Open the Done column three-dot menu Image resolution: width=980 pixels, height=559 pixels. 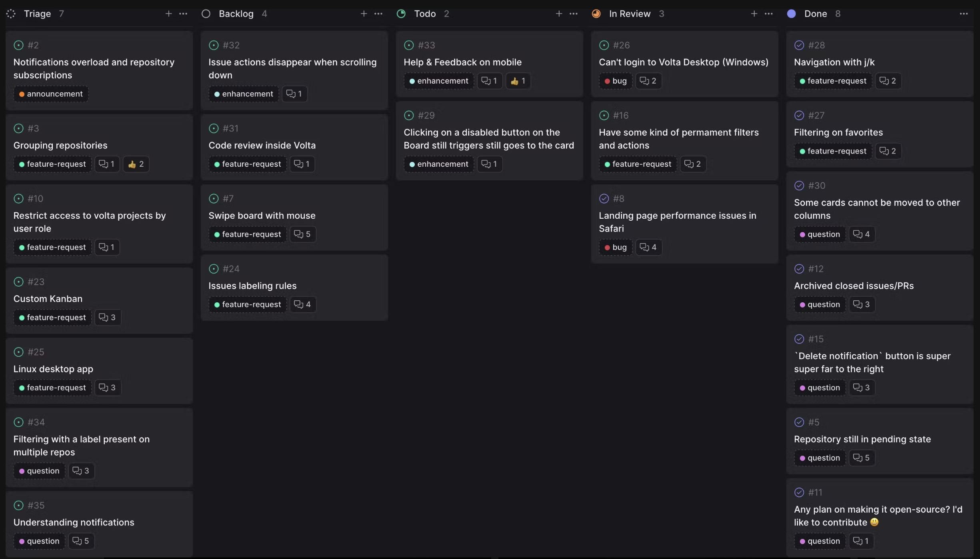click(x=964, y=14)
